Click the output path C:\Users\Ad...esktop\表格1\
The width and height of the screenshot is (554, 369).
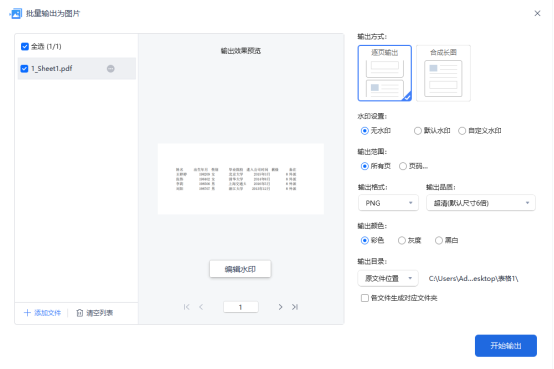pos(473,279)
